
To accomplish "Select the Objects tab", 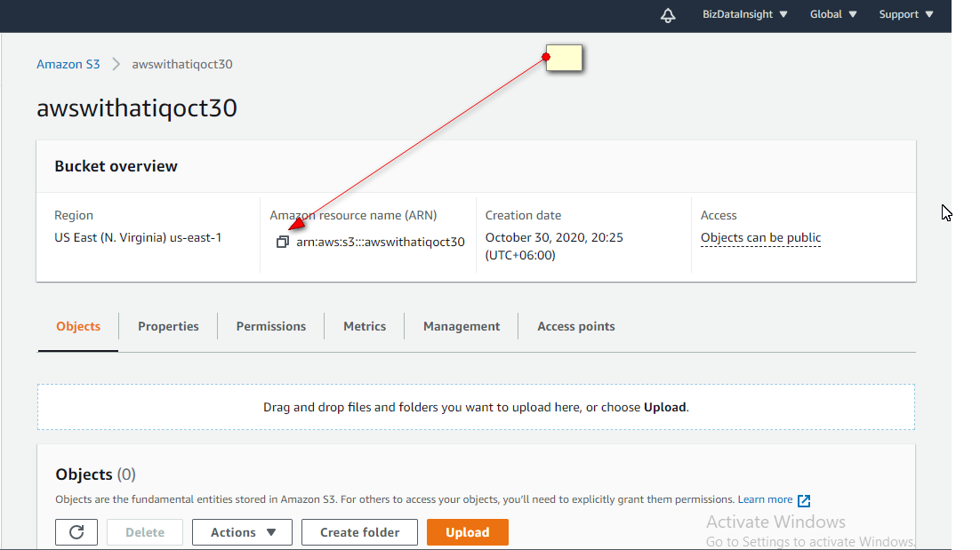I will tap(77, 326).
